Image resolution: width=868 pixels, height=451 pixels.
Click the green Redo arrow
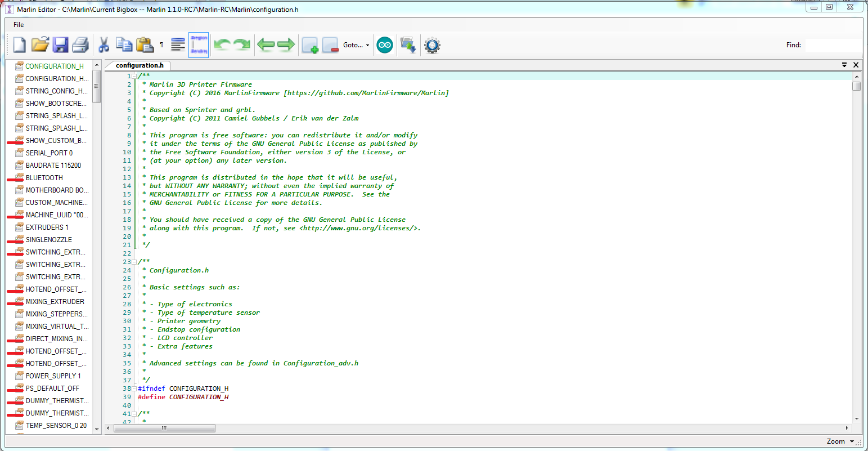pos(242,45)
